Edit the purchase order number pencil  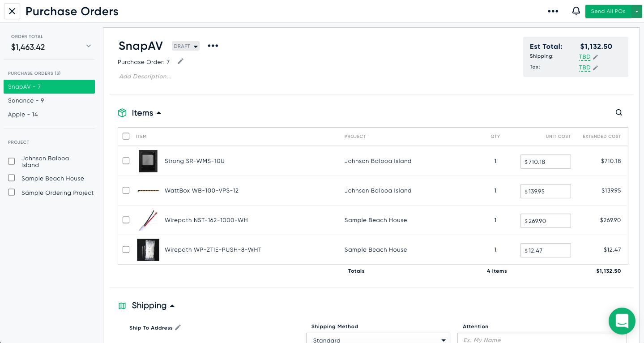click(180, 61)
